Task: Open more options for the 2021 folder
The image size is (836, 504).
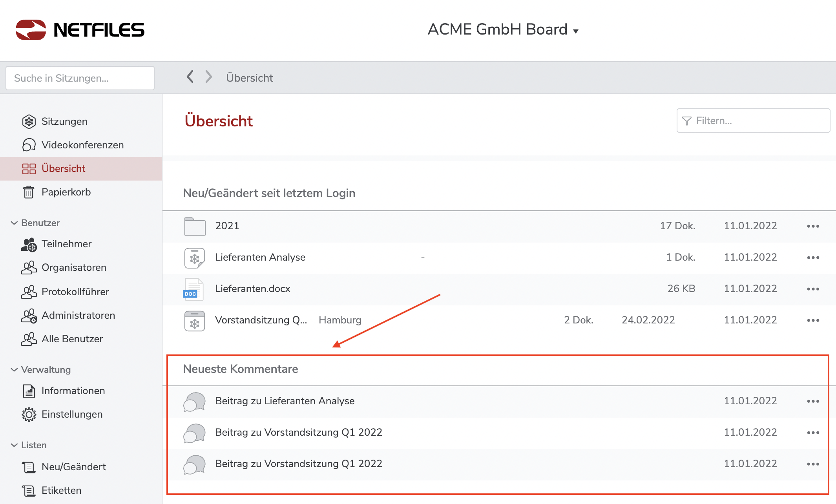Action: click(813, 226)
